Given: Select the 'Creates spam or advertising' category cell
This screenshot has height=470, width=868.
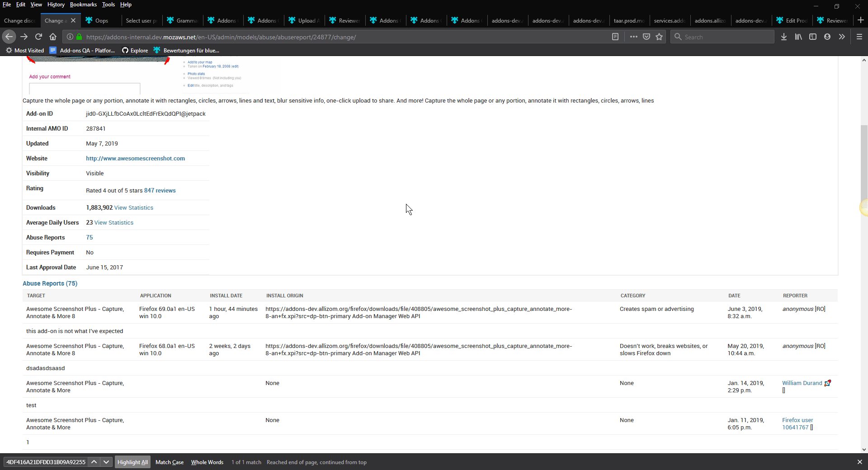Looking at the screenshot, I should (x=656, y=309).
